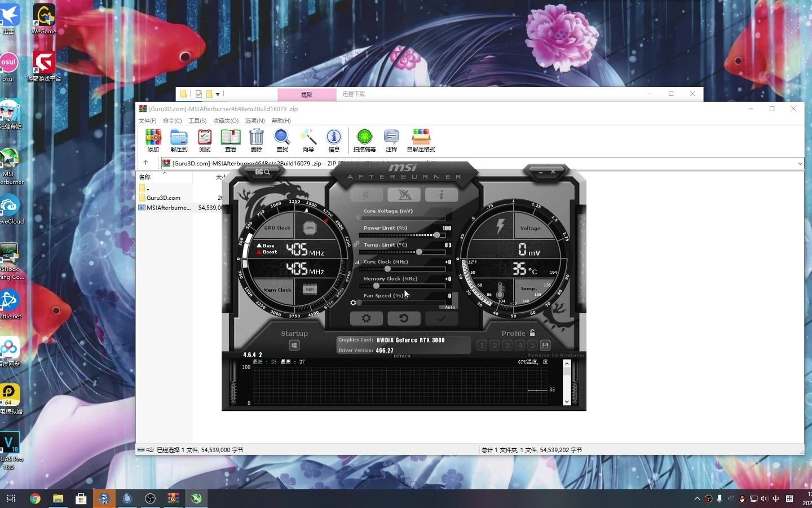The width and height of the screenshot is (812, 508).
Task: Switch to the 提取 tab in Explorer window
Action: tap(307, 94)
